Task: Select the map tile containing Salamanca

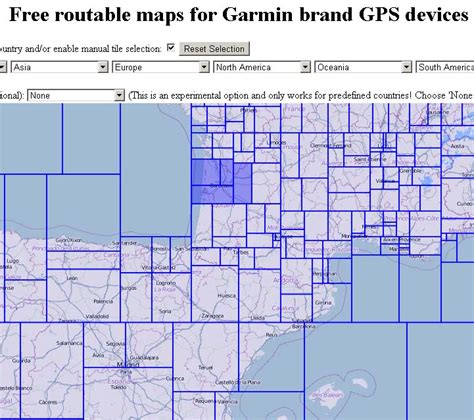Action: (52, 370)
